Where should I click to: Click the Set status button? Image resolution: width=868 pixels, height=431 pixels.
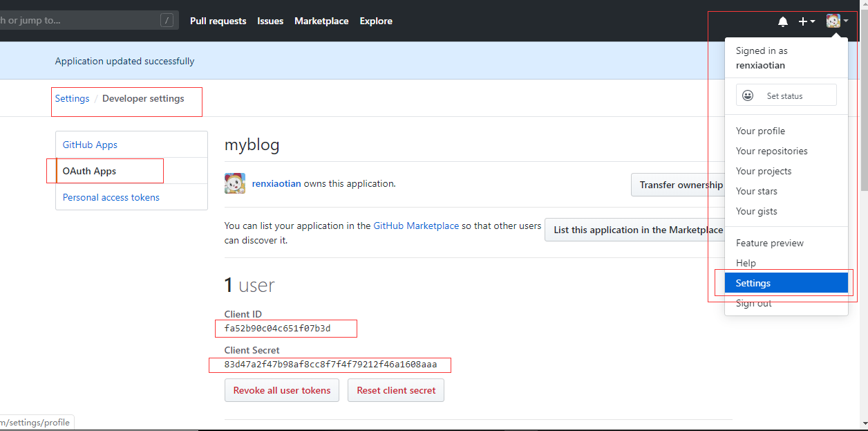pyautogui.click(x=786, y=95)
